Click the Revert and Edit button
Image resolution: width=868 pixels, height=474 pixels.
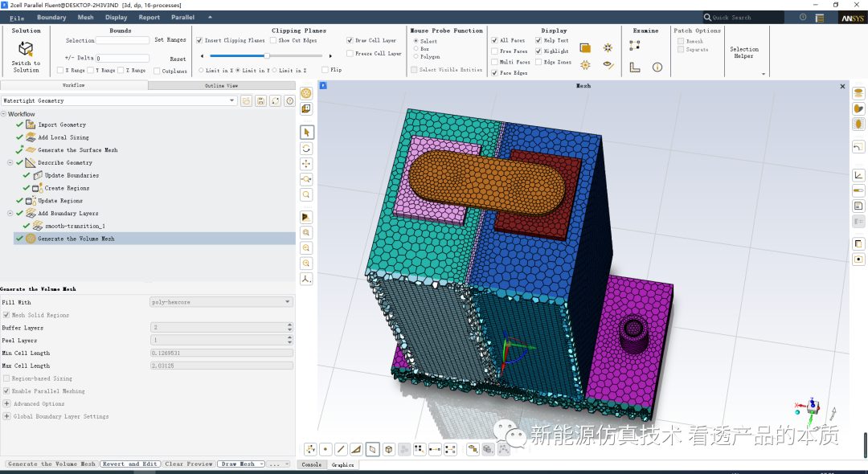[x=130, y=464]
